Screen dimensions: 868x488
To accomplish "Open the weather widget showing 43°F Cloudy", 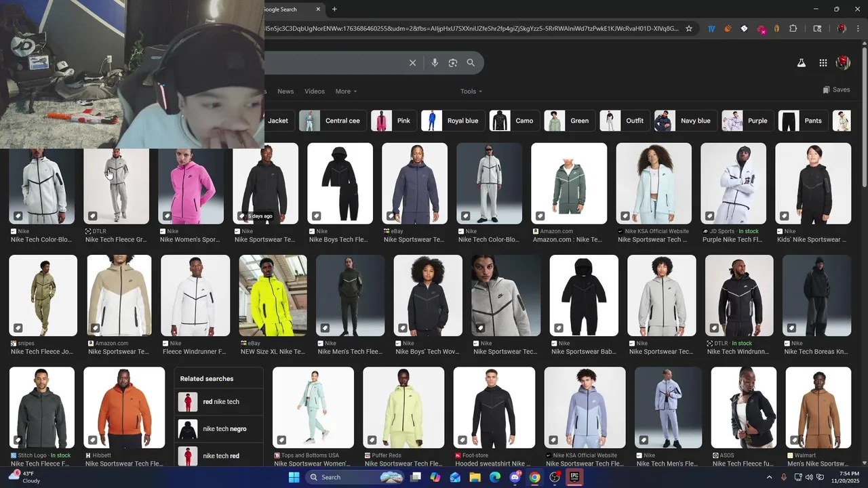I will [24, 477].
